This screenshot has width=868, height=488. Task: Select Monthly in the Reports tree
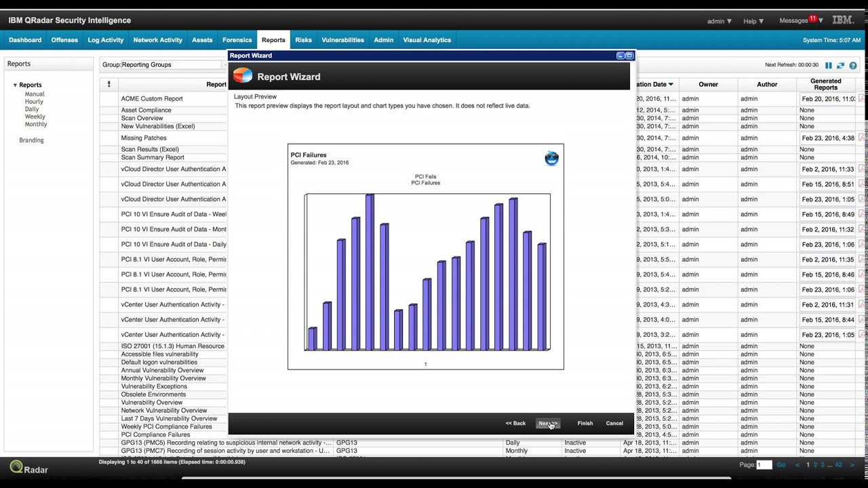click(36, 124)
